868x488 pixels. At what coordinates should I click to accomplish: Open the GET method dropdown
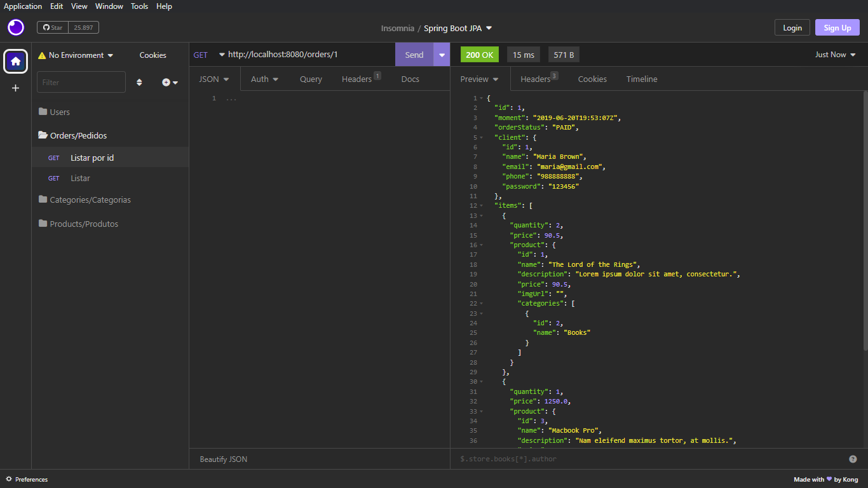pos(209,55)
